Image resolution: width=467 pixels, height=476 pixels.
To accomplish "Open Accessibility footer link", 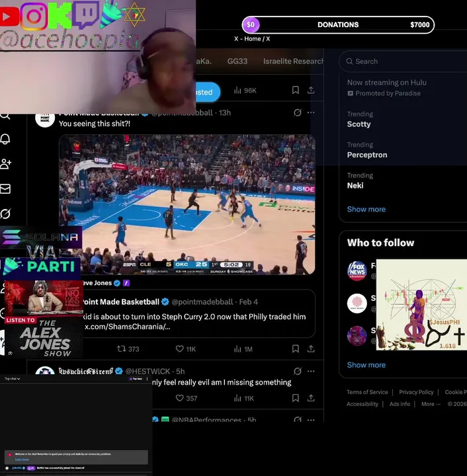I will coord(362,404).
